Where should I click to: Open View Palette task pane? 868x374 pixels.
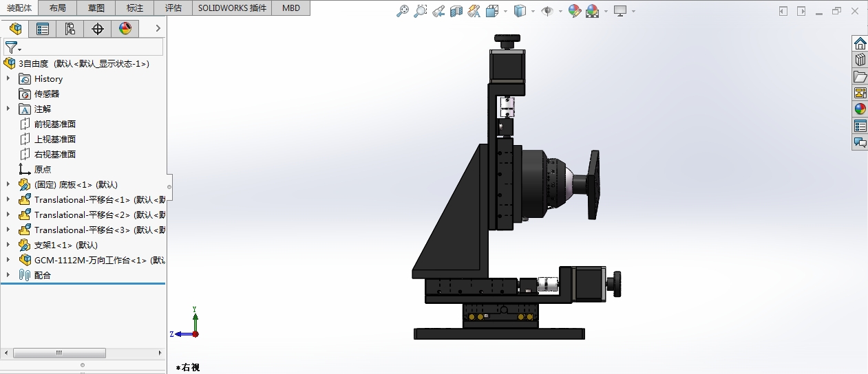[x=860, y=92]
